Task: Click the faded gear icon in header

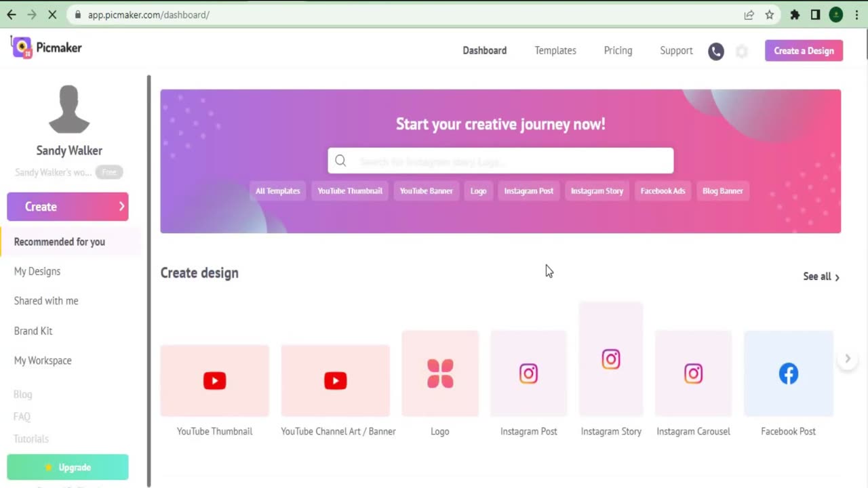Action: click(742, 52)
